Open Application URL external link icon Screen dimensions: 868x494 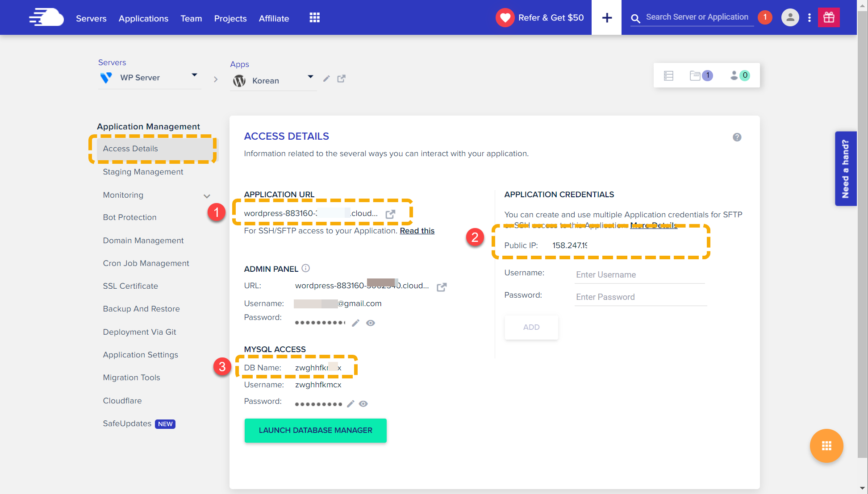tap(390, 214)
